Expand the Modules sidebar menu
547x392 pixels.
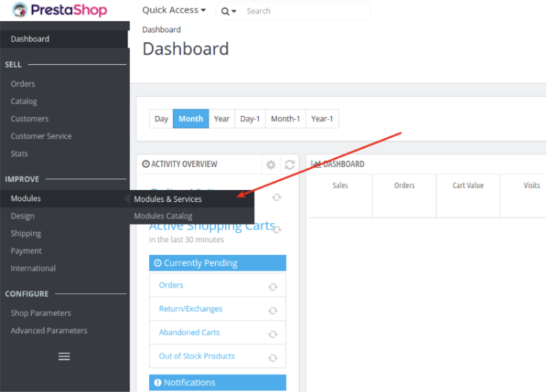tap(26, 198)
